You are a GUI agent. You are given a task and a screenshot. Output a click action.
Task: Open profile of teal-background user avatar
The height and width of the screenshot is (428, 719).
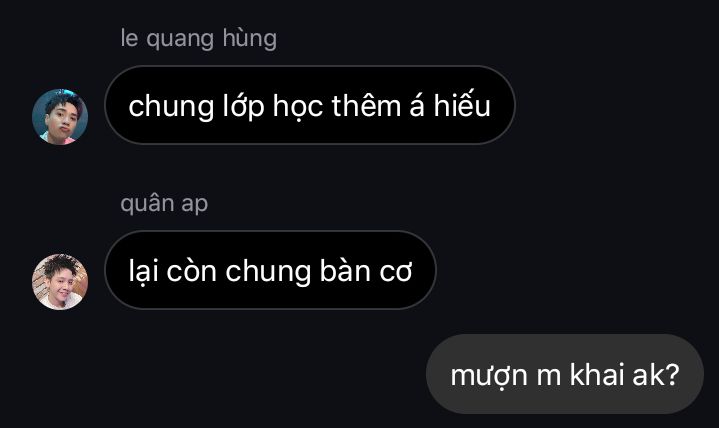(x=60, y=117)
